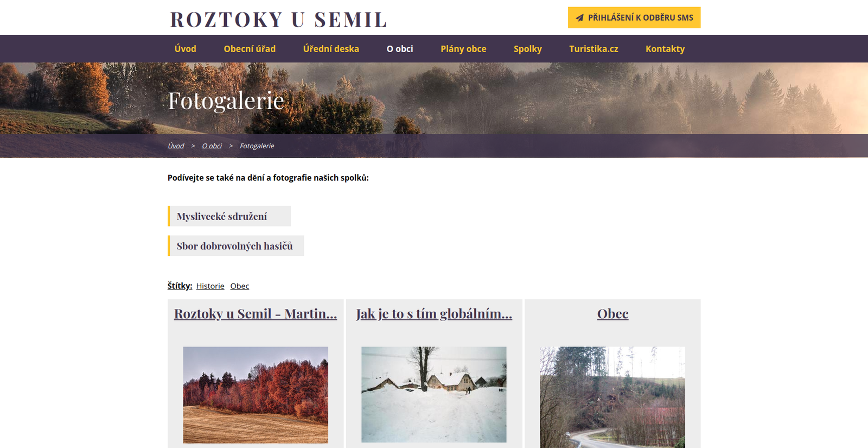Go to the Kontakty page
Image resolution: width=868 pixels, height=448 pixels.
point(665,49)
